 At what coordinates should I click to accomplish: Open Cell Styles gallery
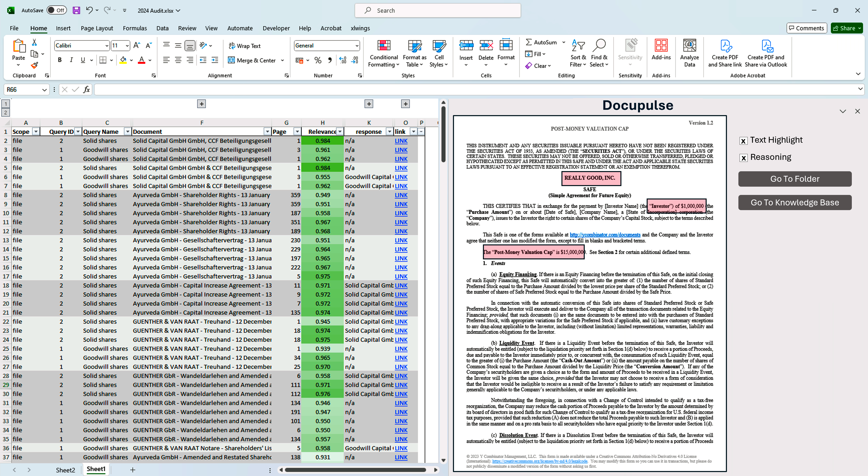439,54
